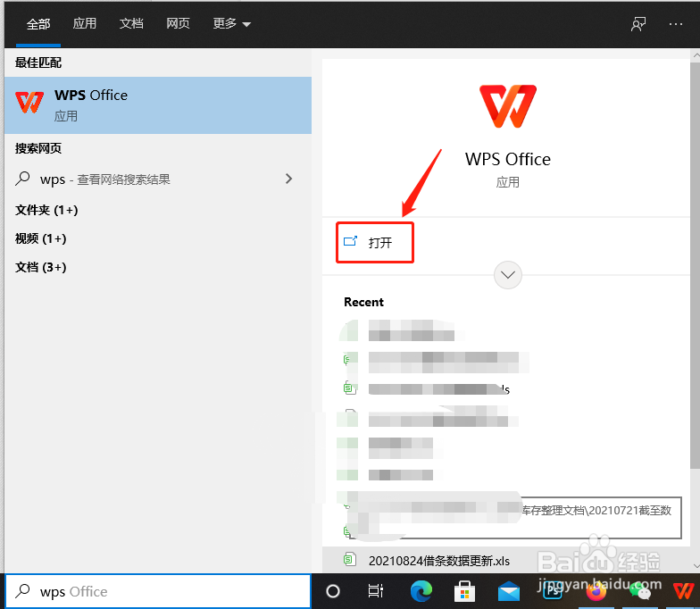Click the large WPS Office logo
Viewport: 700px width, 609px height.
tap(507, 106)
